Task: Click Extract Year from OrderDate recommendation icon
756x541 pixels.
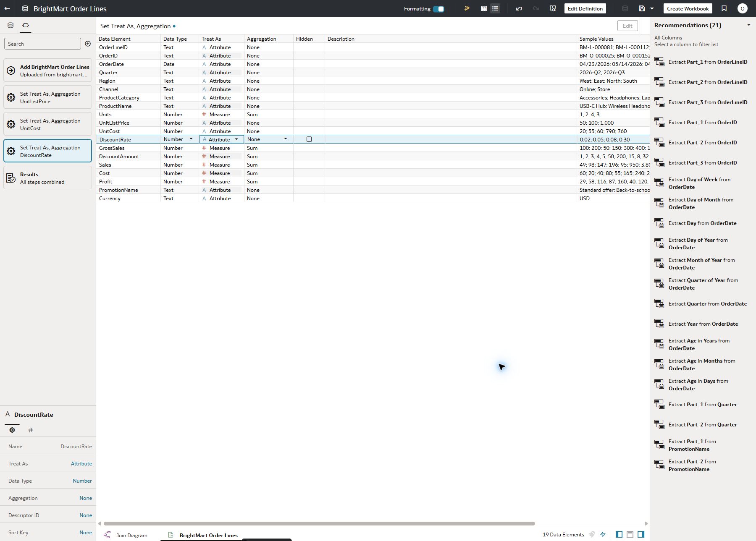Action: pos(659,324)
